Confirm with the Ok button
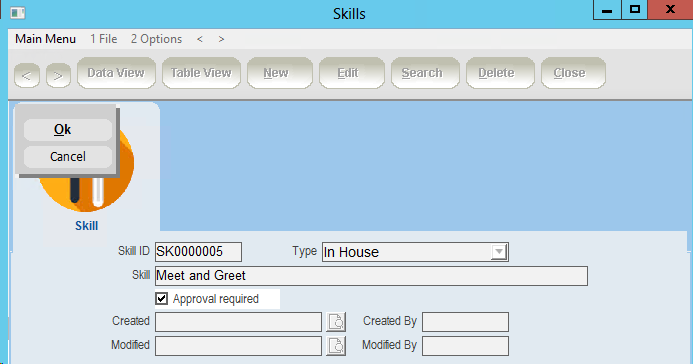Image resolution: width=693 pixels, height=364 pixels. [x=68, y=129]
